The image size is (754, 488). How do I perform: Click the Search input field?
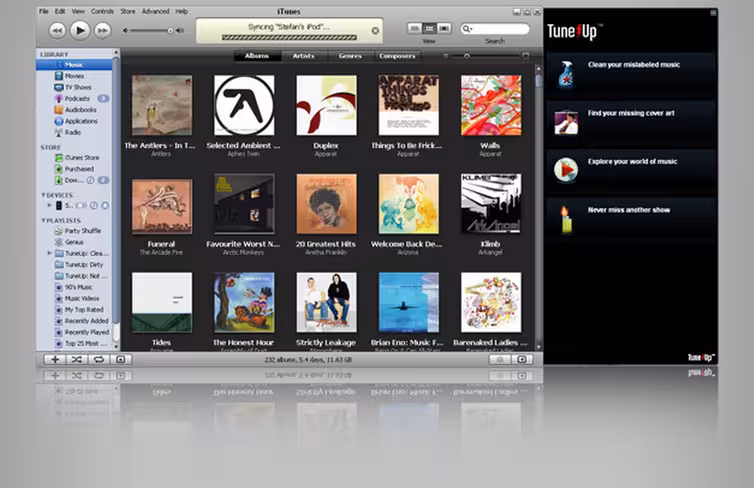tap(495, 29)
